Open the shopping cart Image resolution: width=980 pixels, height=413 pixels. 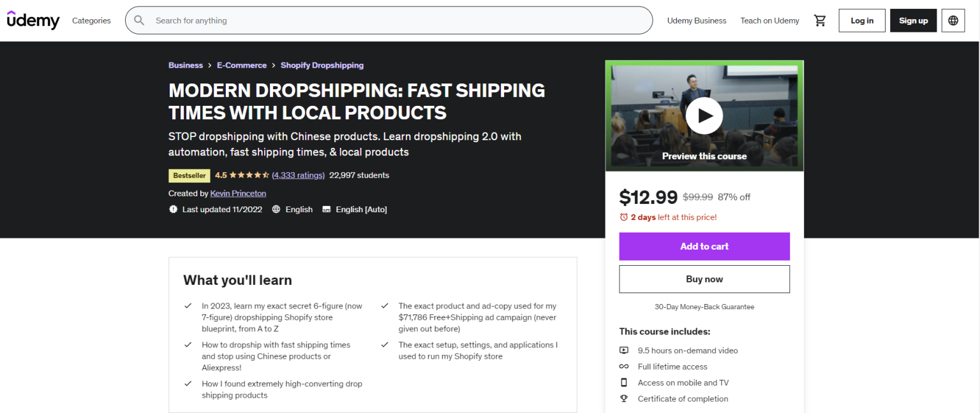pyautogui.click(x=820, y=20)
